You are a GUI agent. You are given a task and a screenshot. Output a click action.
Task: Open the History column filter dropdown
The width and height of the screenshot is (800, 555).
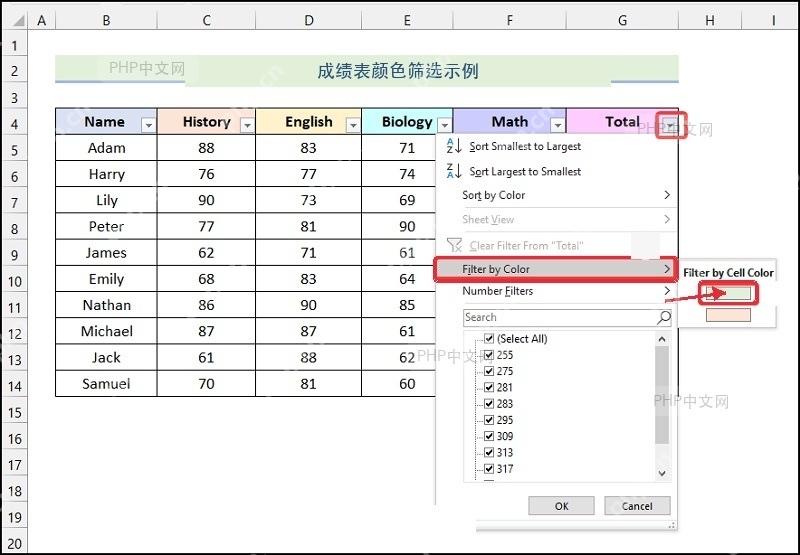pos(247,125)
